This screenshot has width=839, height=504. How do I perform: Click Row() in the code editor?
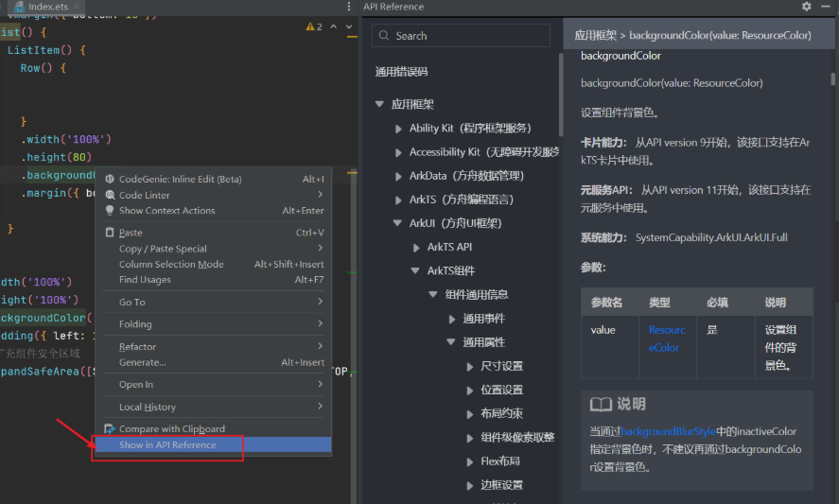[36, 68]
